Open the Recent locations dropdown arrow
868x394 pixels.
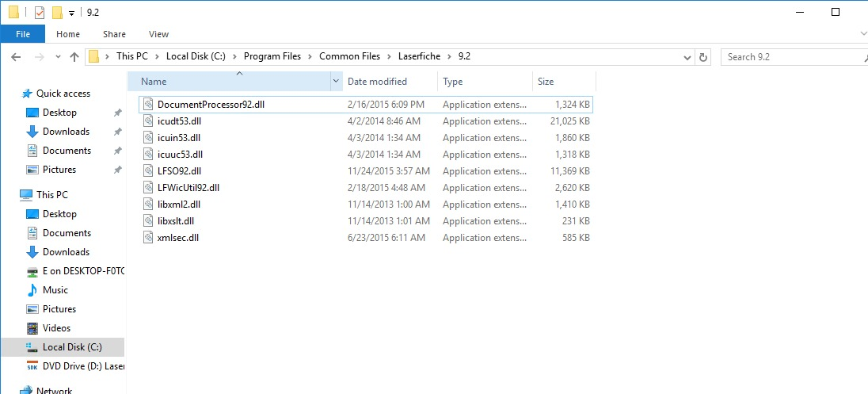59,57
